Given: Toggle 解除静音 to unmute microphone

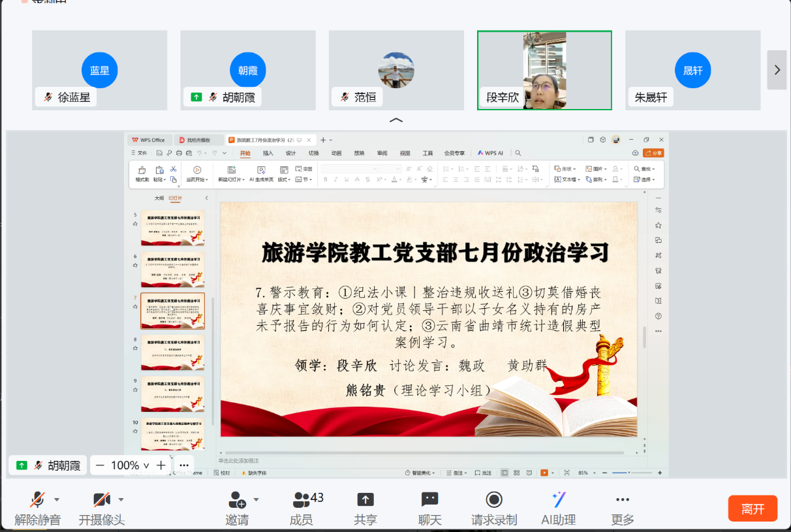Looking at the screenshot, I should click(37, 500).
